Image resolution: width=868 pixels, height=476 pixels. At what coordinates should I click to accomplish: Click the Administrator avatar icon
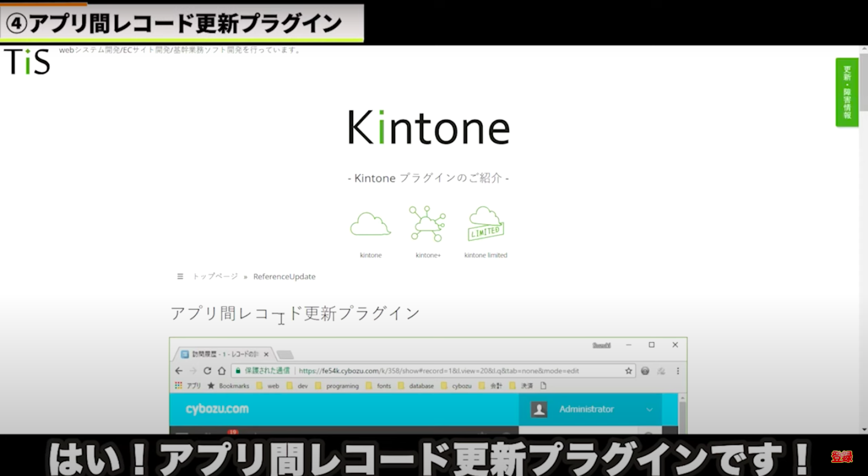click(x=538, y=409)
